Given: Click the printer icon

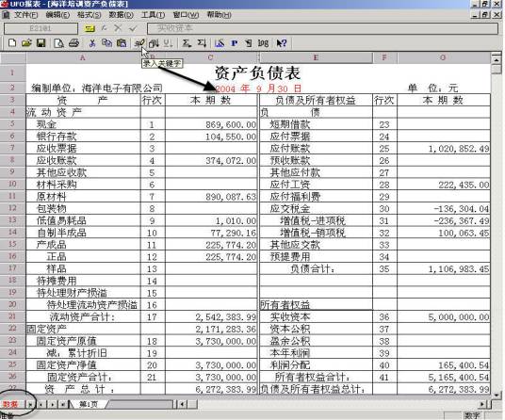Looking at the screenshot, I should [73, 42].
